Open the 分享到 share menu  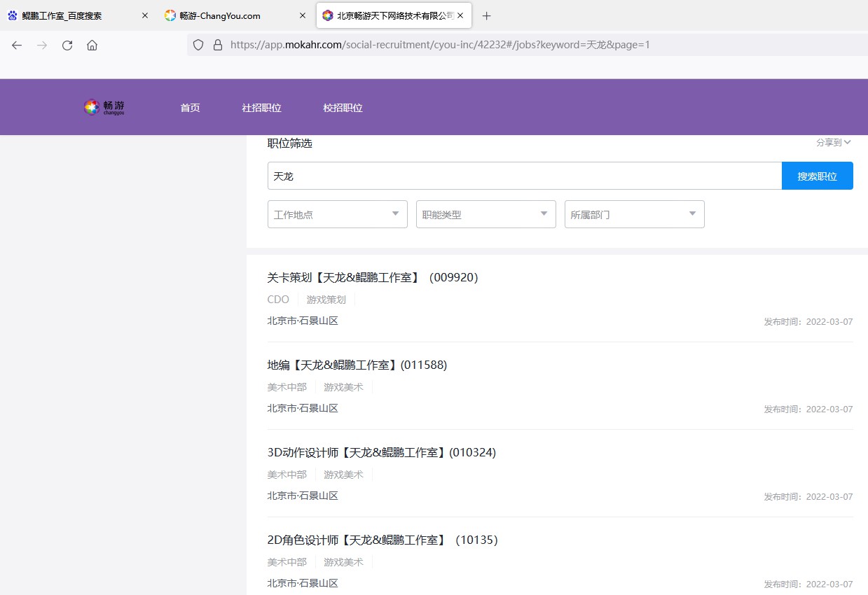tap(833, 142)
